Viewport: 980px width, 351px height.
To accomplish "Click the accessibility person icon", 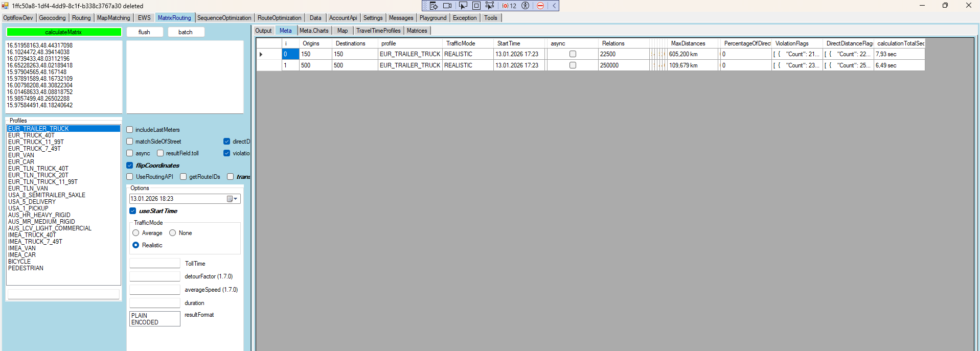I will pyautogui.click(x=525, y=6).
